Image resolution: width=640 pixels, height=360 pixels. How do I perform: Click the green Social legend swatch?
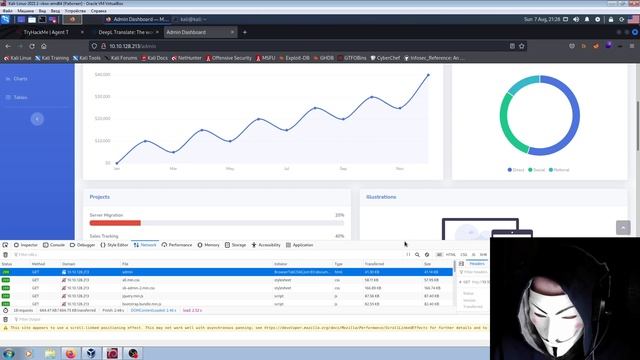[x=530, y=170]
